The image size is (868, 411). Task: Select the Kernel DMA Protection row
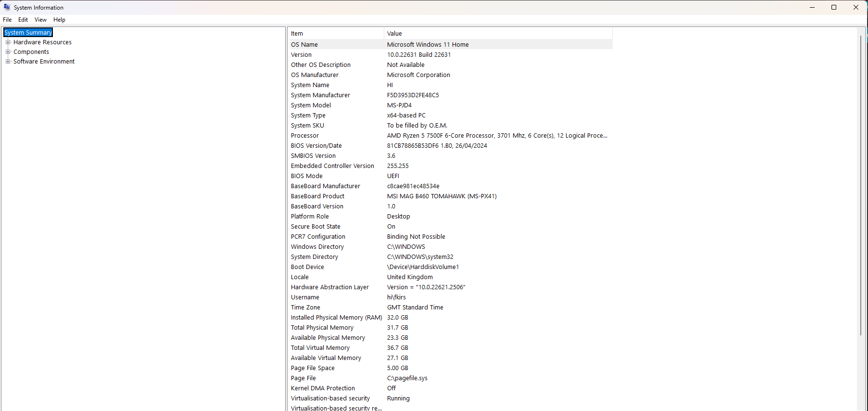450,388
